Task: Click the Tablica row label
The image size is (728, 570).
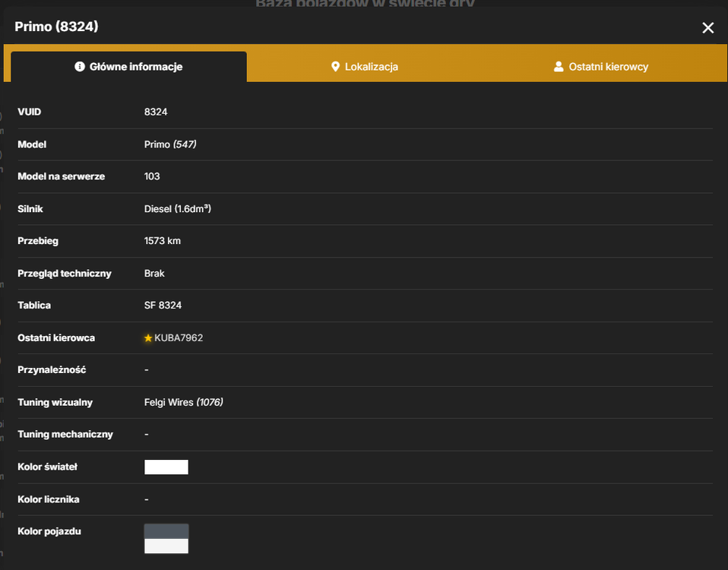Action: click(34, 306)
